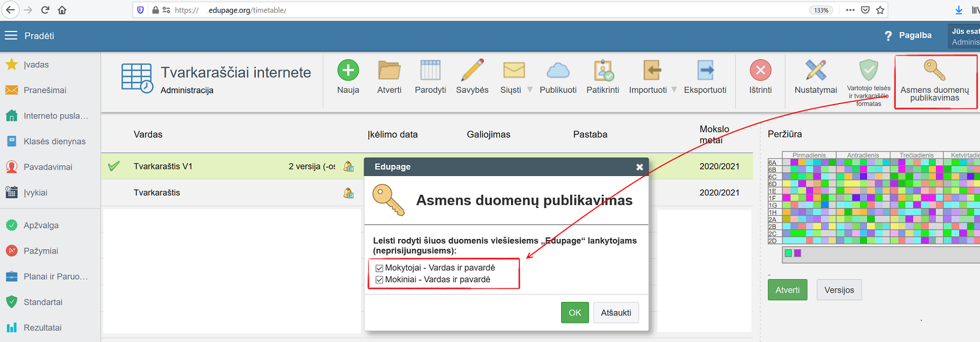The width and height of the screenshot is (980, 342).
Task: Expand the Siųsti dropdown arrow
Action: pyautogui.click(x=530, y=90)
